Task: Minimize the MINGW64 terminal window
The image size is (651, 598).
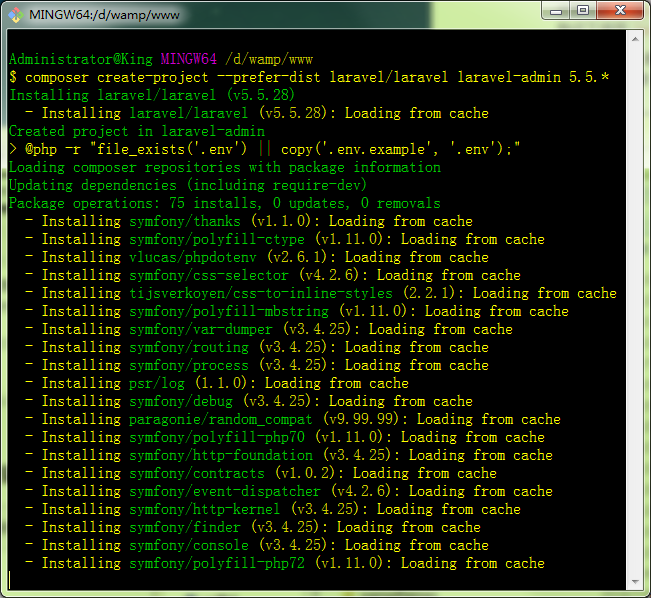Action: click(556, 11)
